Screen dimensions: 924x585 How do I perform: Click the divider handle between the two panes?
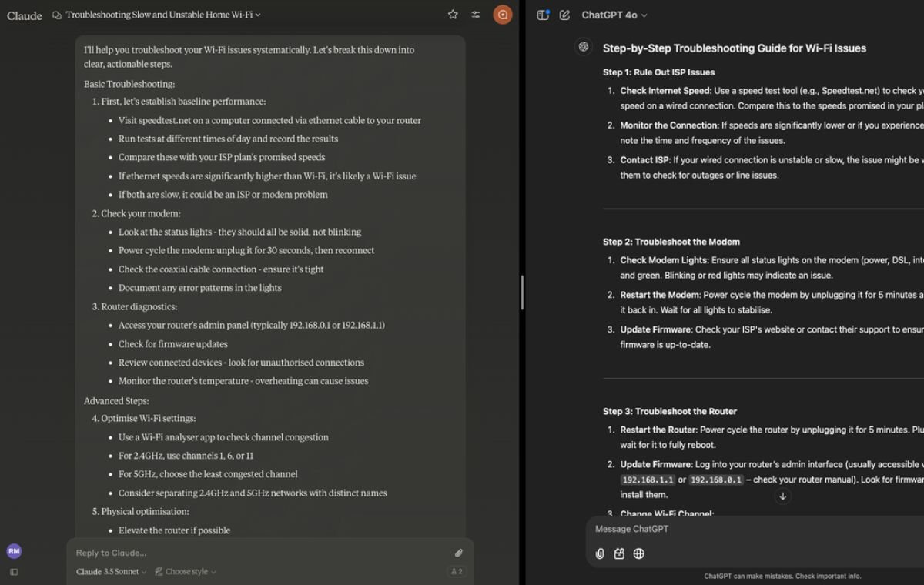(522, 292)
